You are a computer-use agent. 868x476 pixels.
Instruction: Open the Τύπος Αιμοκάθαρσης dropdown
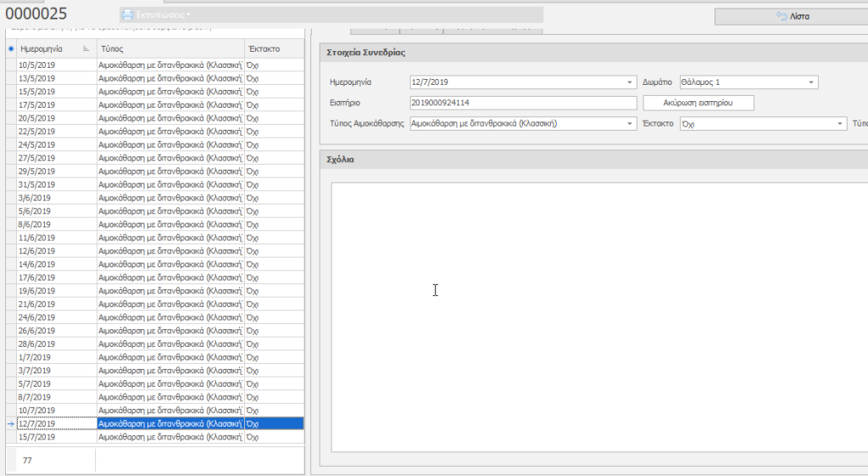[630, 123]
